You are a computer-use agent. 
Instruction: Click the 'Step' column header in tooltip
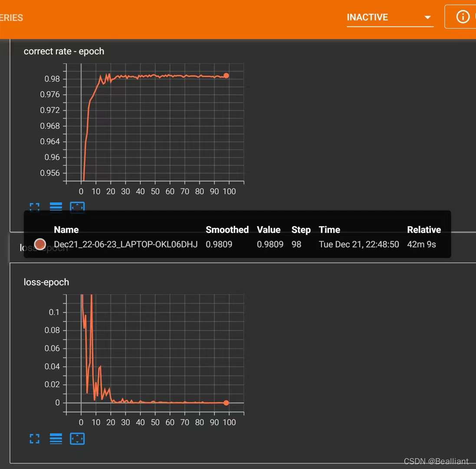[301, 230]
